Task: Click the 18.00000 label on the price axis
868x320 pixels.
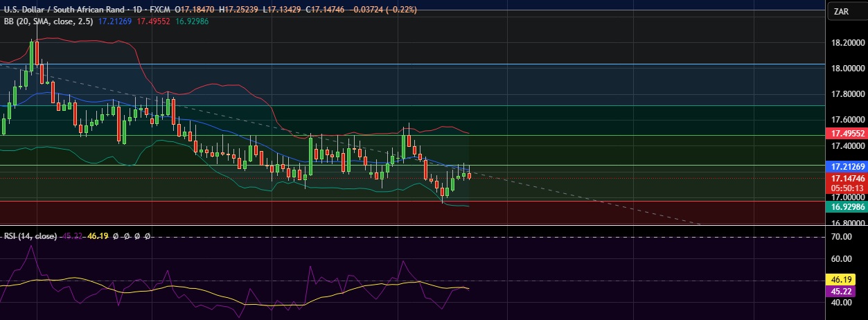Action: pyautogui.click(x=847, y=68)
